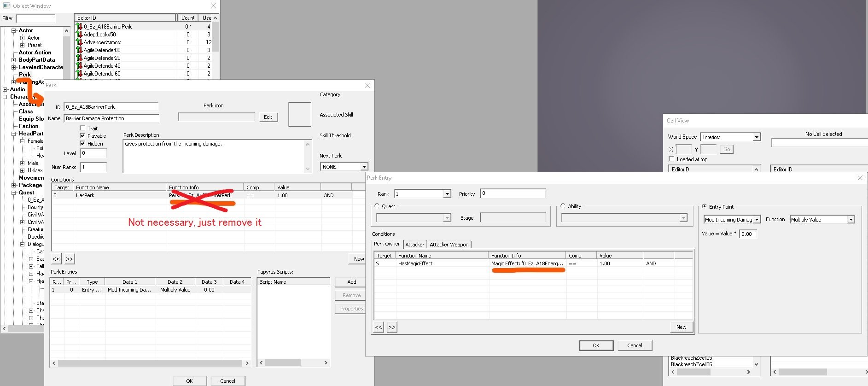Switch to the Attacker Weapon conditions tab
Screen dimensions: 868x386
tap(449, 245)
